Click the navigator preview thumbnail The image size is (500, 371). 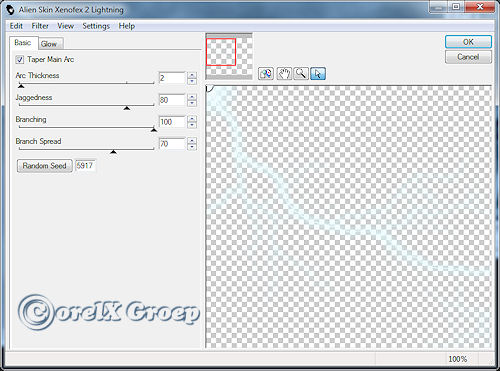[x=229, y=56]
